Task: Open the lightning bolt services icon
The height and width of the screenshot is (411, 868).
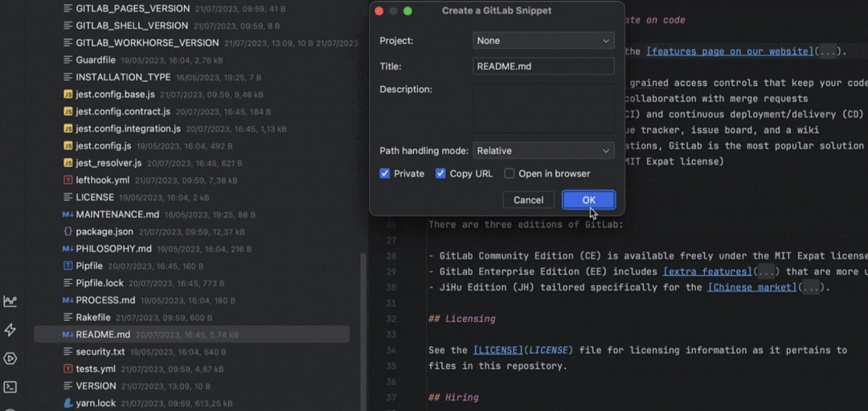Action: coord(10,330)
